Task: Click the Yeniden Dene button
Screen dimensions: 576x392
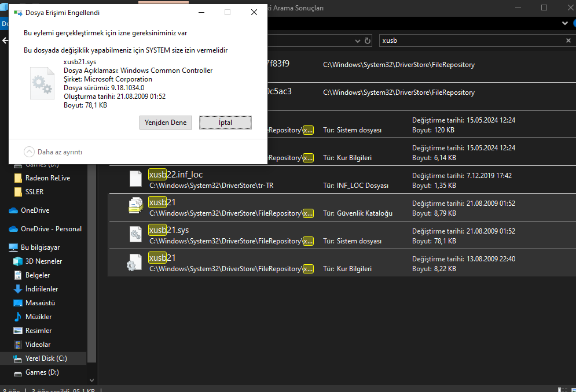Action: click(166, 123)
